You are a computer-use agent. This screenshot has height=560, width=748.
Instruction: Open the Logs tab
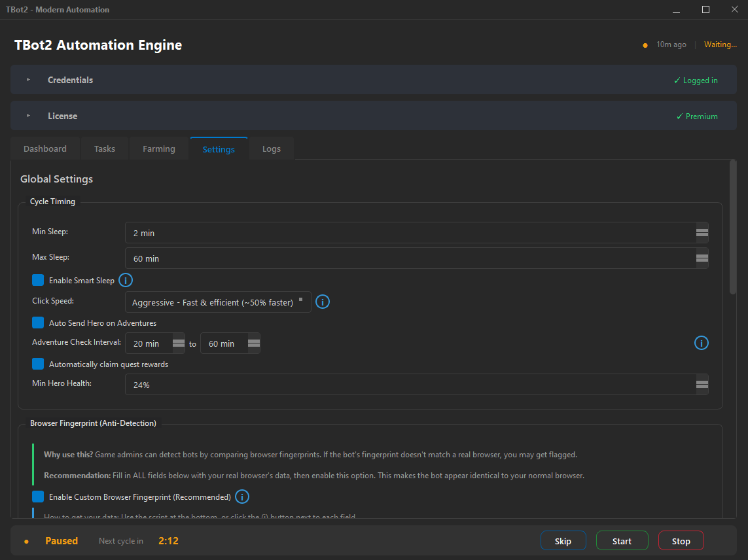point(272,149)
